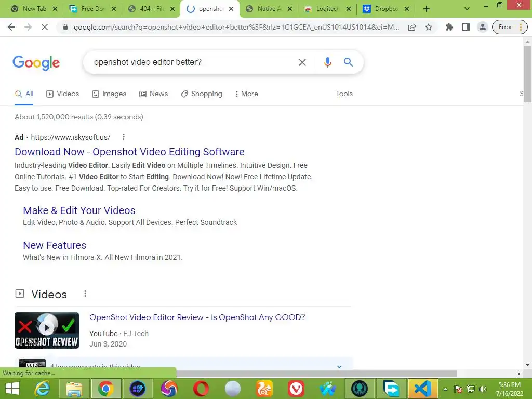Open Download Now - Openshot Video Editing Software link
Viewport: 532px width, 399px height.
129,152
